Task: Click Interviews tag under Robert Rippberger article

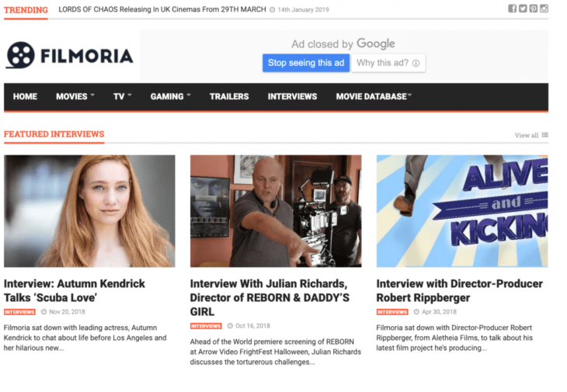Action: 392,312
